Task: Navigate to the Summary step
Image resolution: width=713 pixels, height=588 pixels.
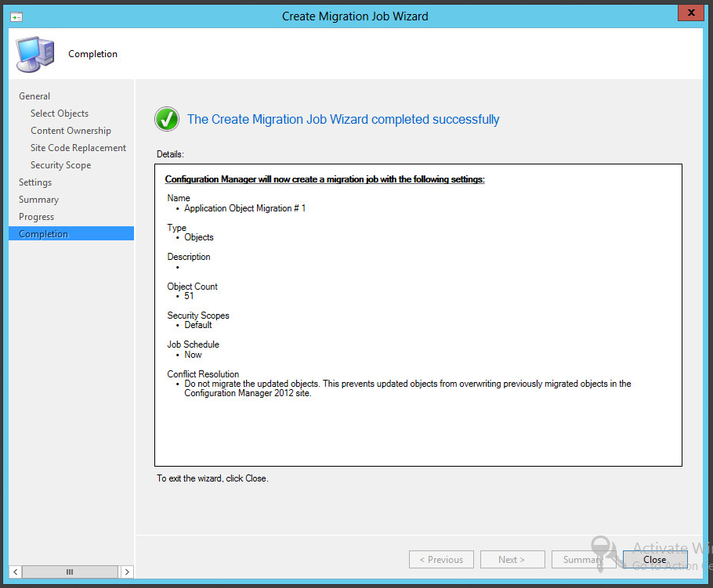Action: pos(38,199)
